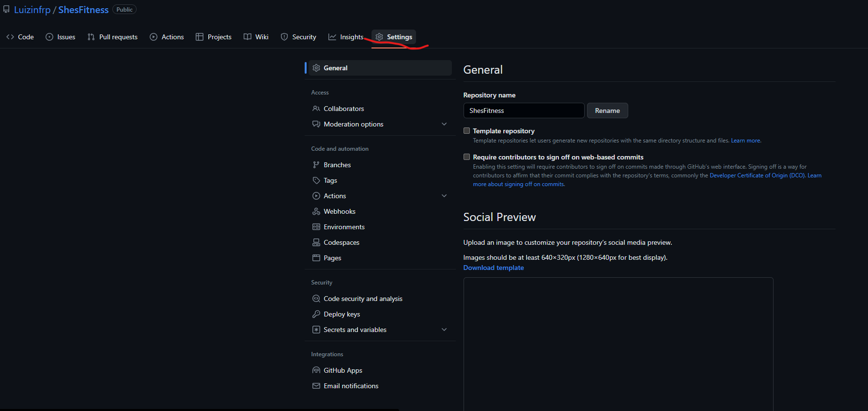Click the Secrets and variables asterisk icon
The image size is (868, 411).
click(x=316, y=330)
